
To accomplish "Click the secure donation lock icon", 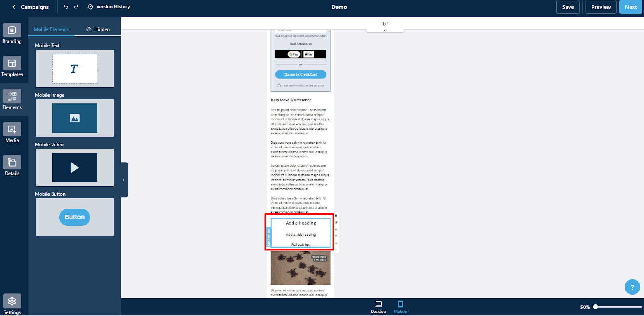I will click(x=279, y=85).
